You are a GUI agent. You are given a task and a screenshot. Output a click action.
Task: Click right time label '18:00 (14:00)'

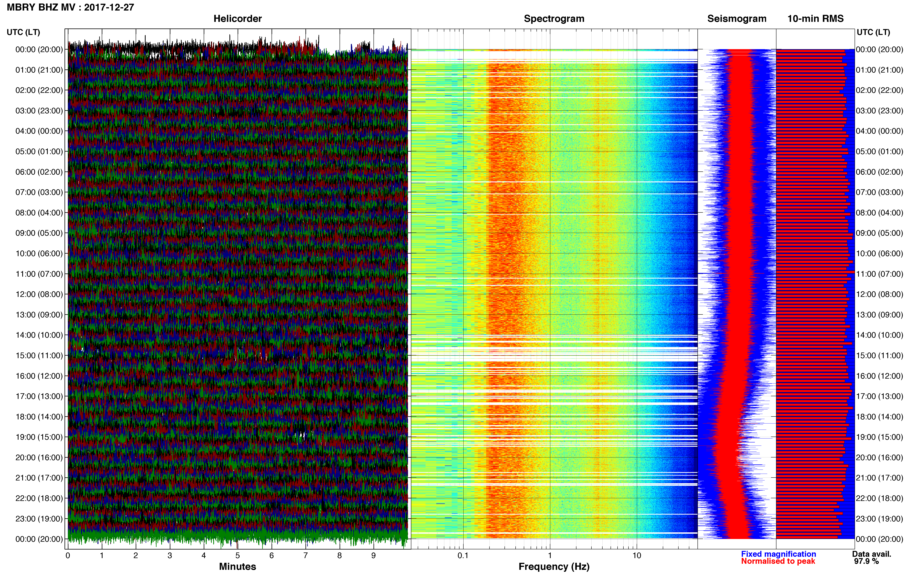879,417
